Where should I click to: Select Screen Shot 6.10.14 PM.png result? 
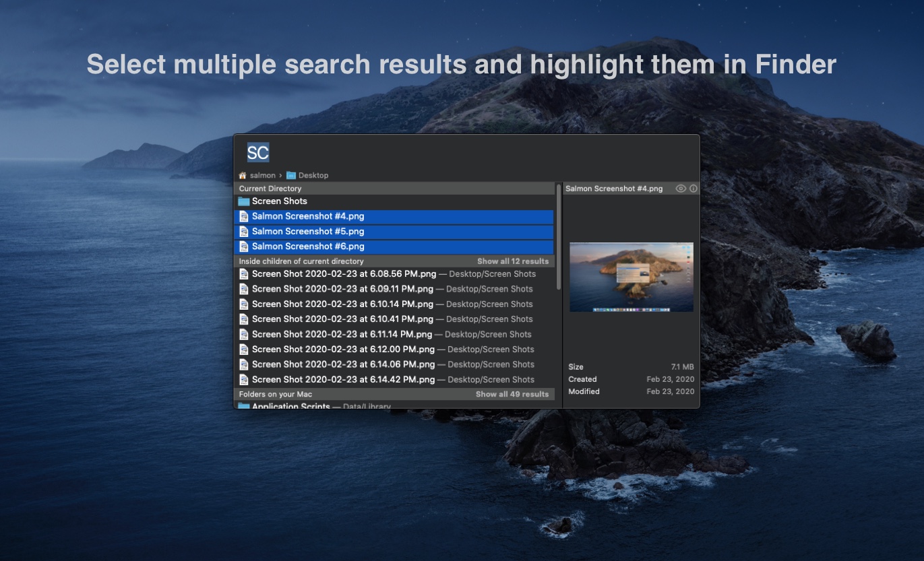tap(342, 304)
